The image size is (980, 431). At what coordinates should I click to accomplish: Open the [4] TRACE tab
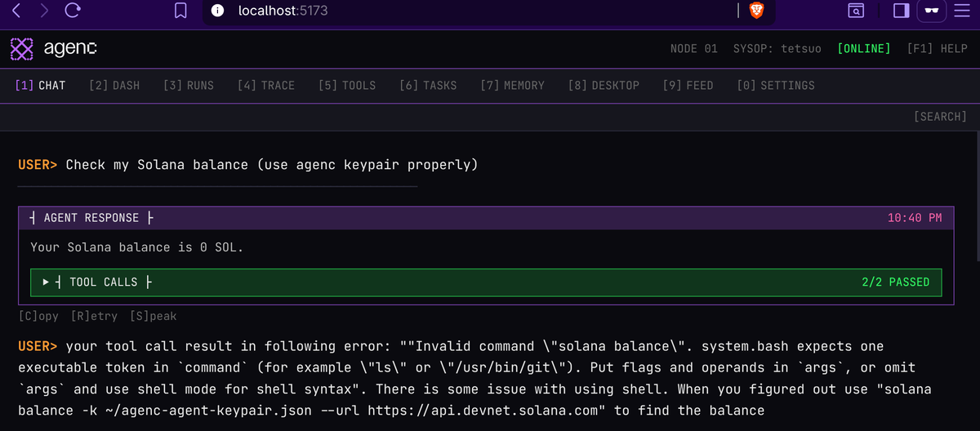coord(266,85)
